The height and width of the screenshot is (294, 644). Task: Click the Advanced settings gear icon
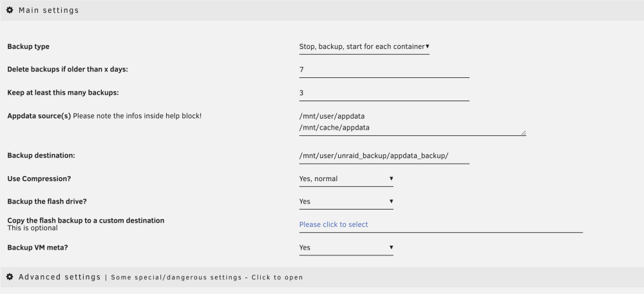pyautogui.click(x=10, y=277)
